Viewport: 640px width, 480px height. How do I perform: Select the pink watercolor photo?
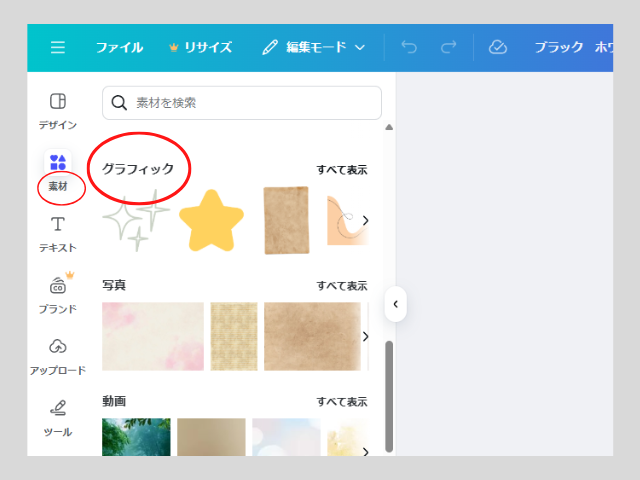coord(153,336)
